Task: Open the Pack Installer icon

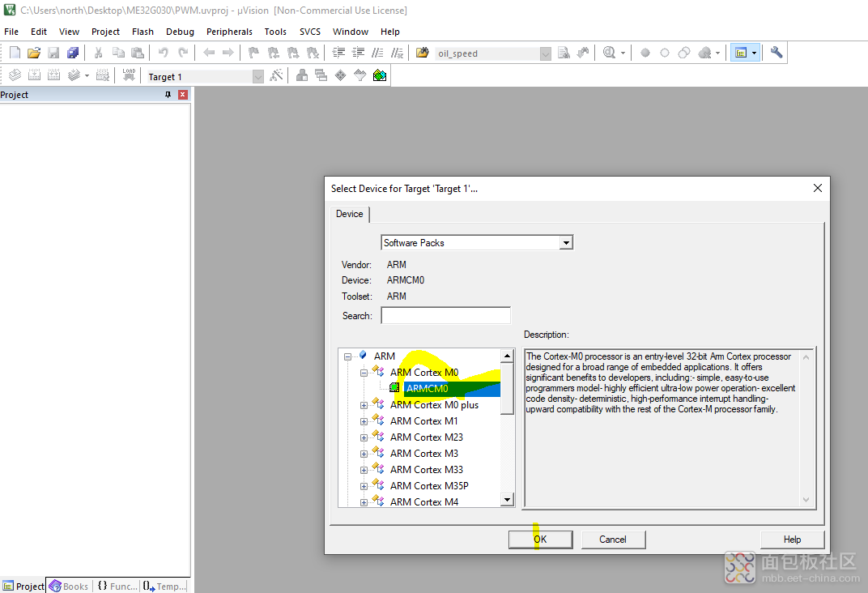Action: pyautogui.click(x=380, y=75)
